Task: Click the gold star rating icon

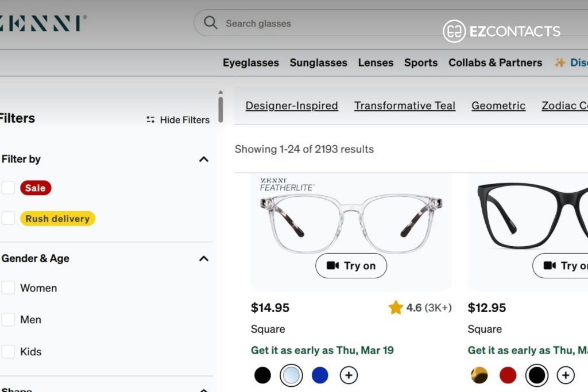Action: tap(396, 307)
